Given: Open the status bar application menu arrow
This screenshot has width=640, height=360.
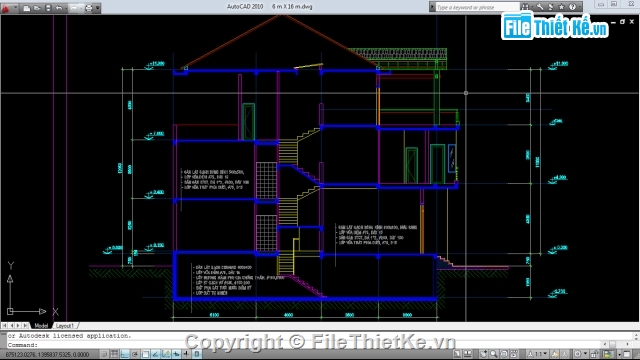Looking at the screenshot, I should [620, 354].
